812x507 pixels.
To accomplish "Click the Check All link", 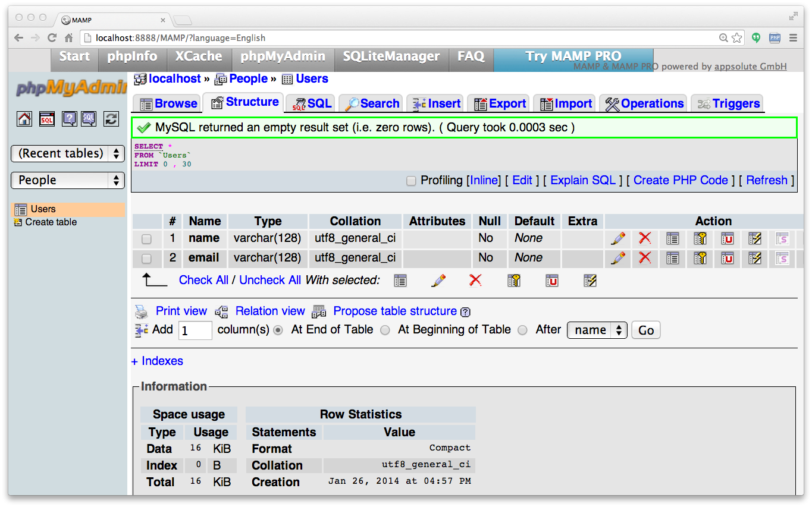I will coord(203,280).
